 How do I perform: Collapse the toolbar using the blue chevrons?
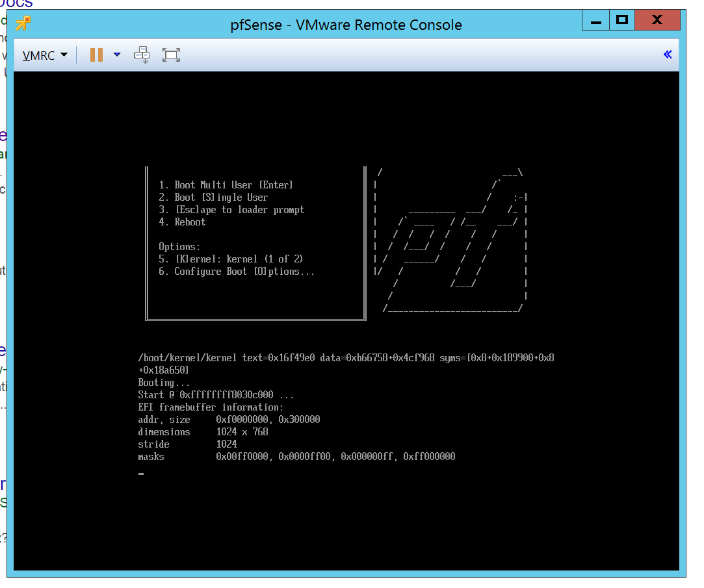667,55
